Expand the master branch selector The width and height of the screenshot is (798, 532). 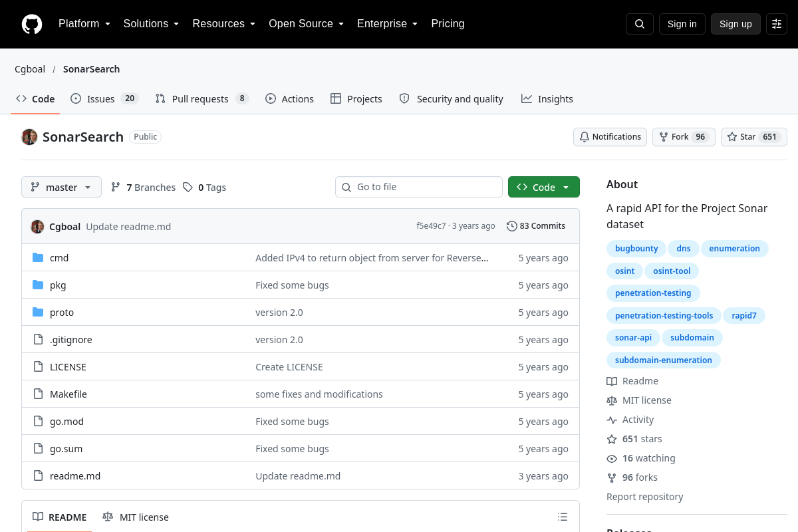(x=61, y=188)
